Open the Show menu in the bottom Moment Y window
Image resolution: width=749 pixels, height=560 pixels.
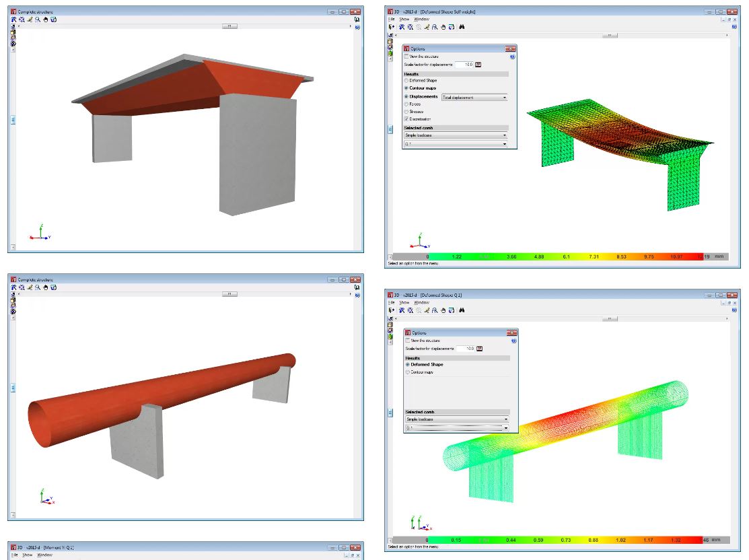pyautogui.click(x=27, y=555)
